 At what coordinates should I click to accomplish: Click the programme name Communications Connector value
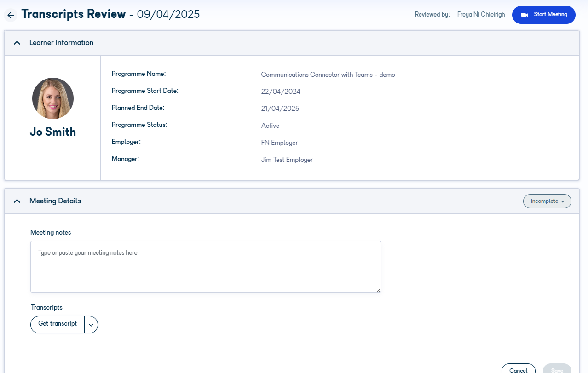(x=328, y=75)
